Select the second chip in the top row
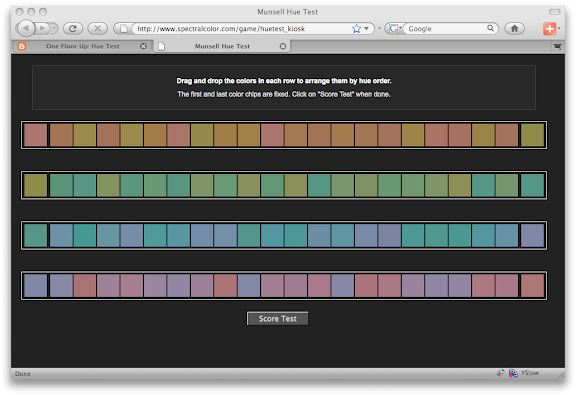Screen dimensions: 576x395 pos(61,135)
